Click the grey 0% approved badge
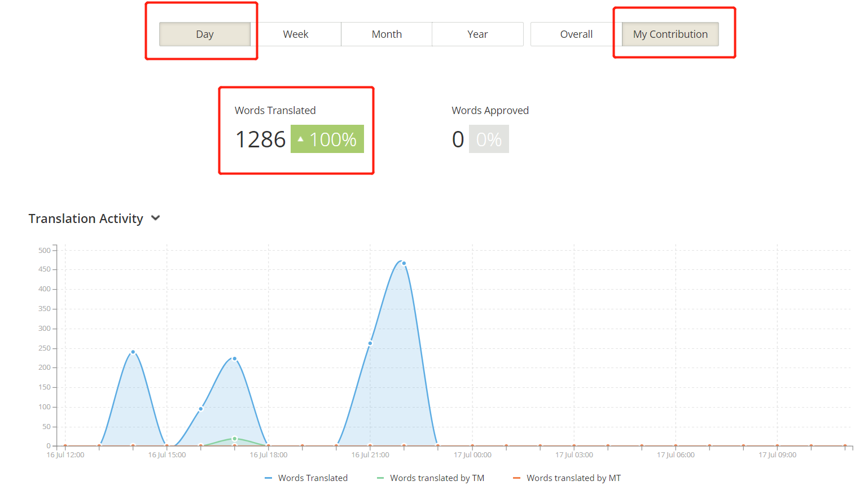 489,139
